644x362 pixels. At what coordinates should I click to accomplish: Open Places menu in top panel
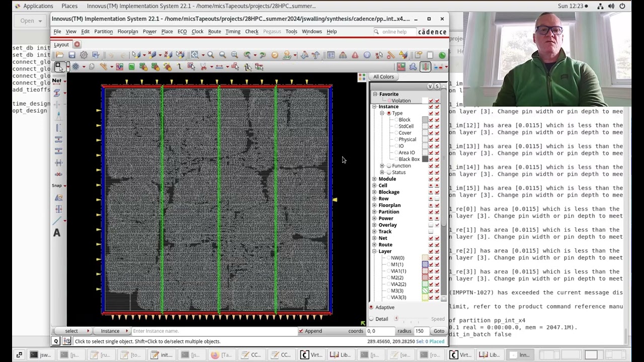pos(69,6)
